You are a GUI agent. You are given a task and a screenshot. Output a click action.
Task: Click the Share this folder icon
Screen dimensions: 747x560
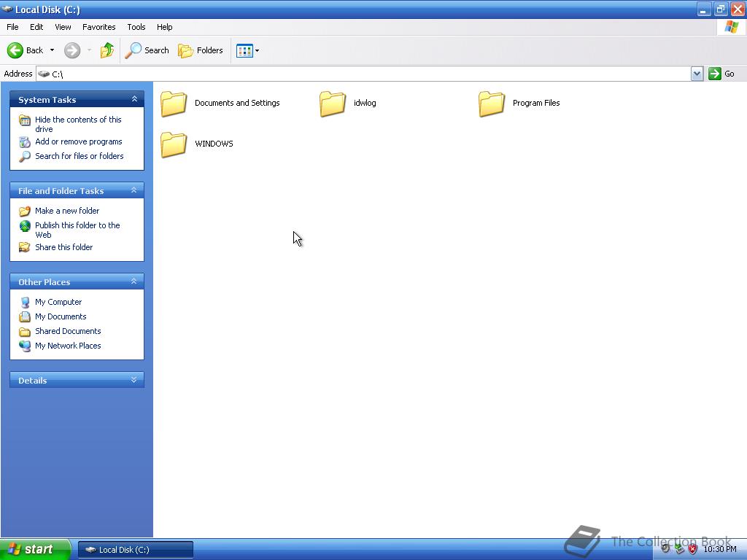(x=25, y=247)
